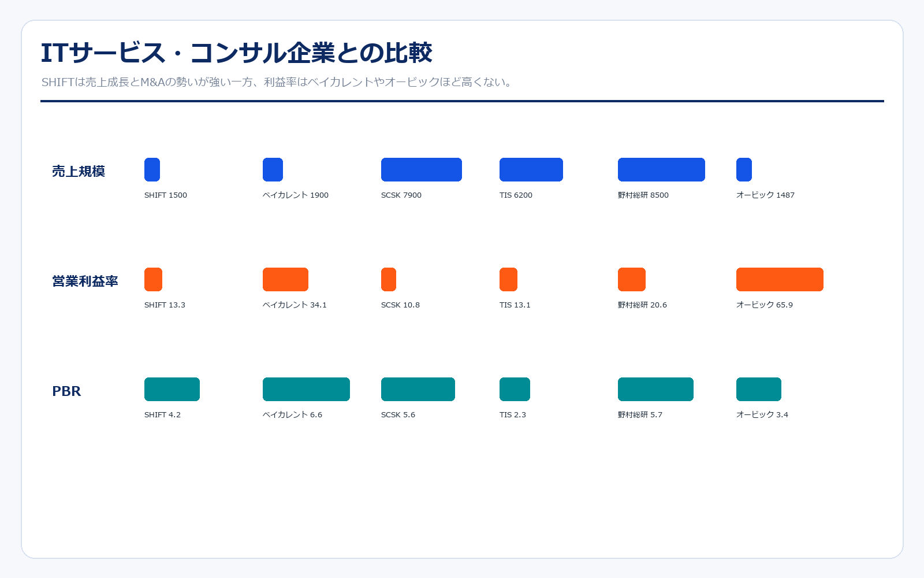Click the label text ベイカレント 34.1

pyautogui.click(x=295, y=305)
